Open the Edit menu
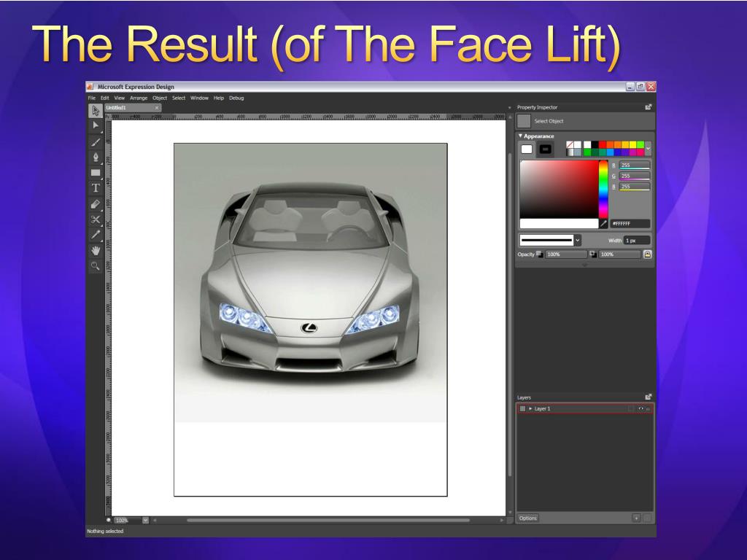The height and width of the screenshot is (560, 747). pos(105,98)
